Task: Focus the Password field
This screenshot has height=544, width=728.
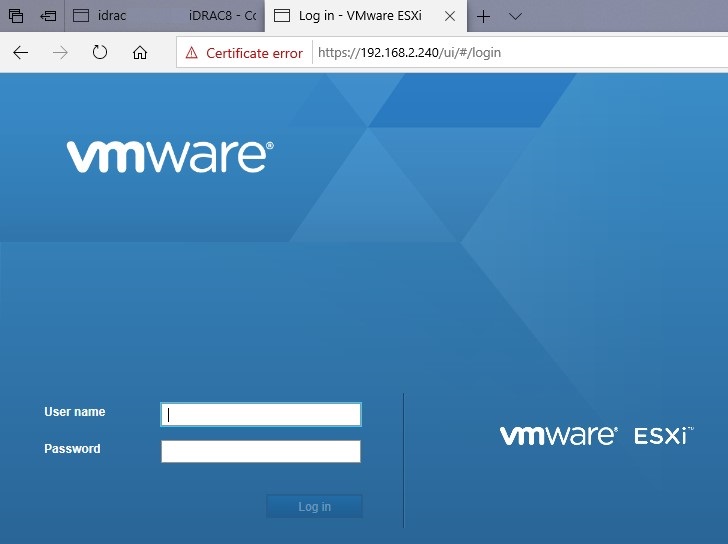Action: point(260,451)
